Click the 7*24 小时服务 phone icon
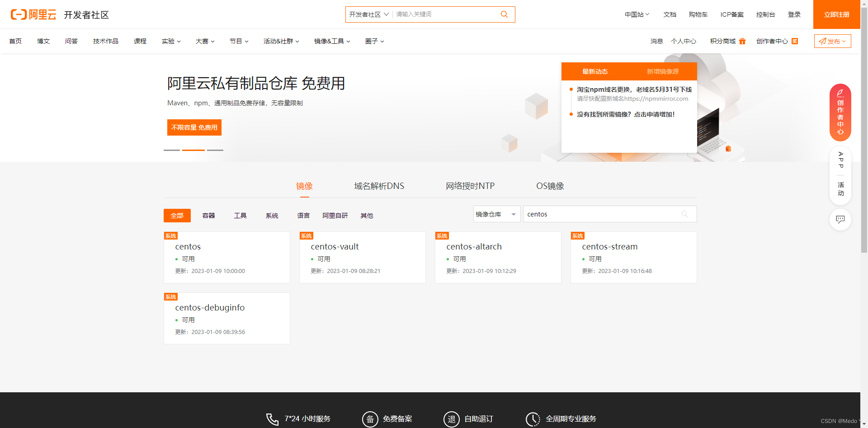 272,419
